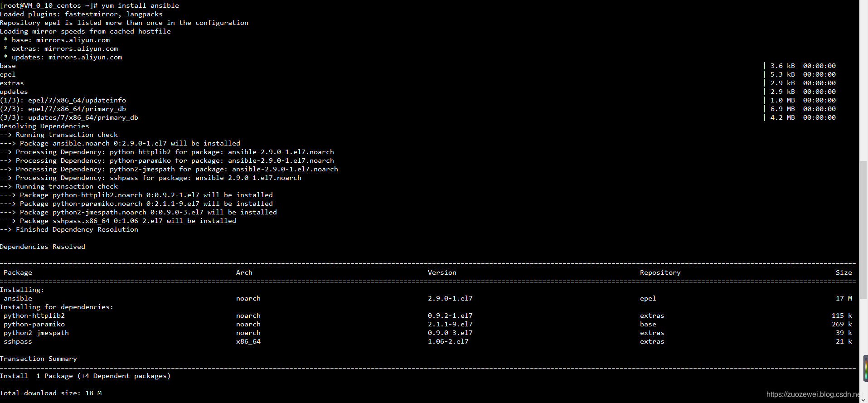Click the 'Version' column header
This screenshot has width=868, height=403.
(442, 272)
